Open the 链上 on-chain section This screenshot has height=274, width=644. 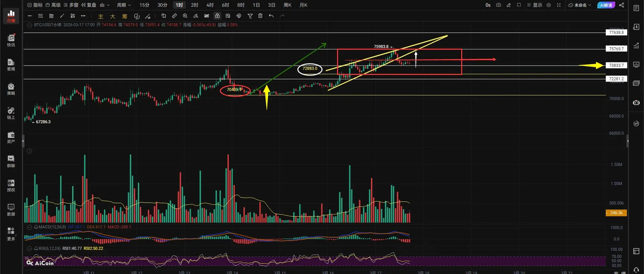click(x=11, y=113)
